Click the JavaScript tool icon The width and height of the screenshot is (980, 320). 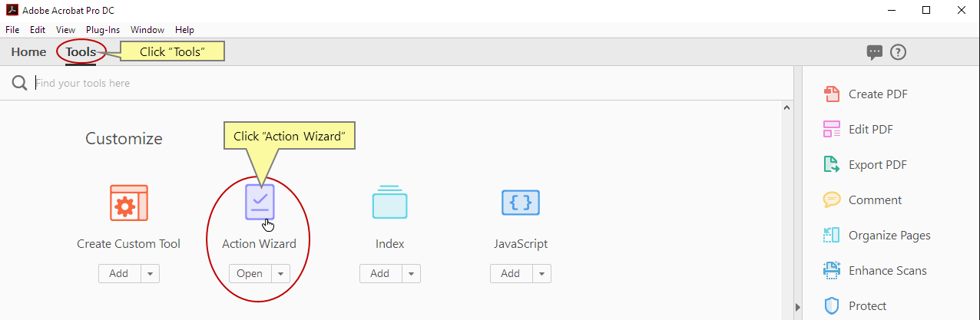[520, 203]
